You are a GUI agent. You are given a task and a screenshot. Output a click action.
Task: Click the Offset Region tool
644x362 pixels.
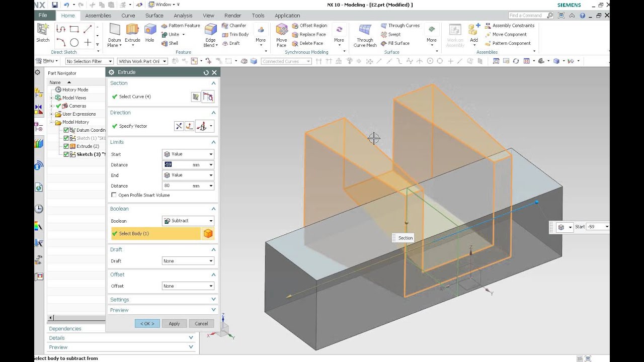309,26
